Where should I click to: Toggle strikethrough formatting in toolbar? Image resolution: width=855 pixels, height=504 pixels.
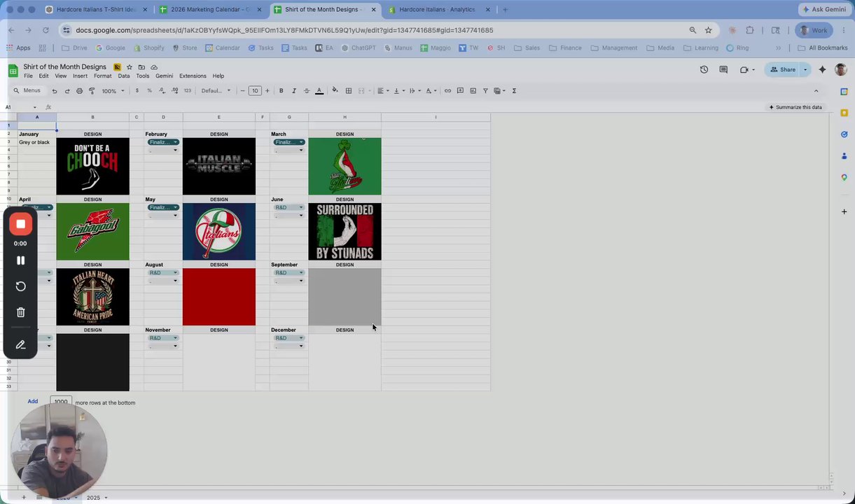pyautogui.click(x=306, y=90)
